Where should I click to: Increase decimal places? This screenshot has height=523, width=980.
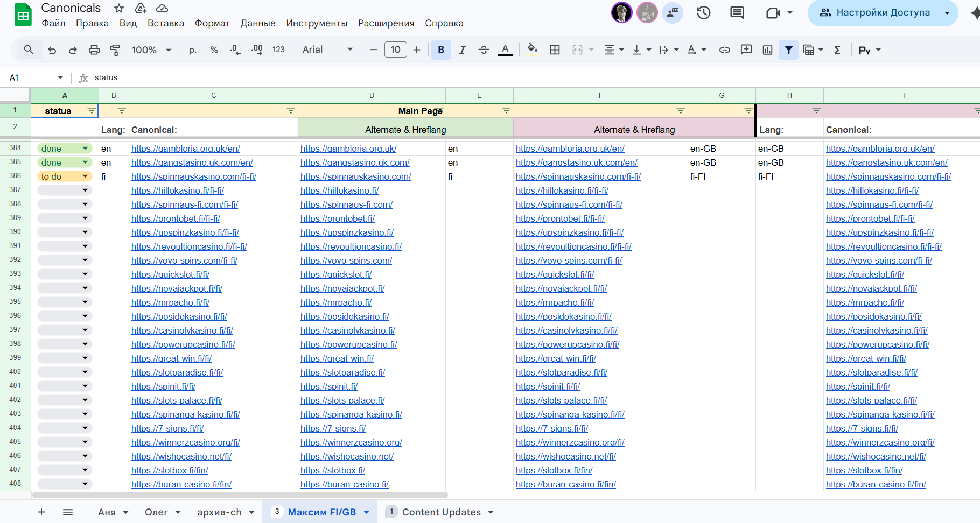point(257,50)
